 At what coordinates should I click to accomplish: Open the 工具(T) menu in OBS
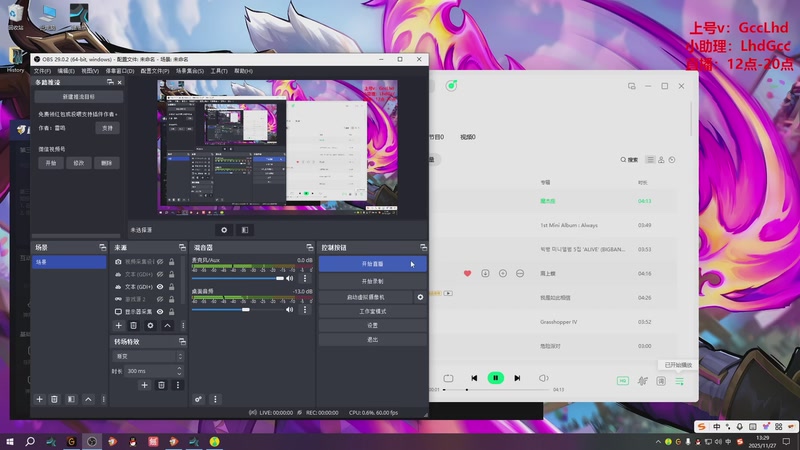coord(219,71)
